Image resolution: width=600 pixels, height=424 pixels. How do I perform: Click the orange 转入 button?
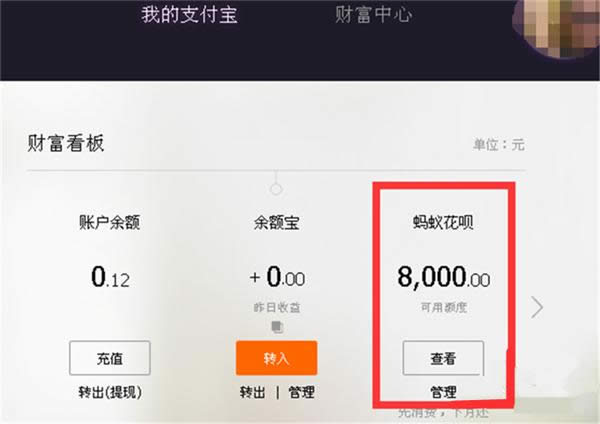[x=276, y=357]
